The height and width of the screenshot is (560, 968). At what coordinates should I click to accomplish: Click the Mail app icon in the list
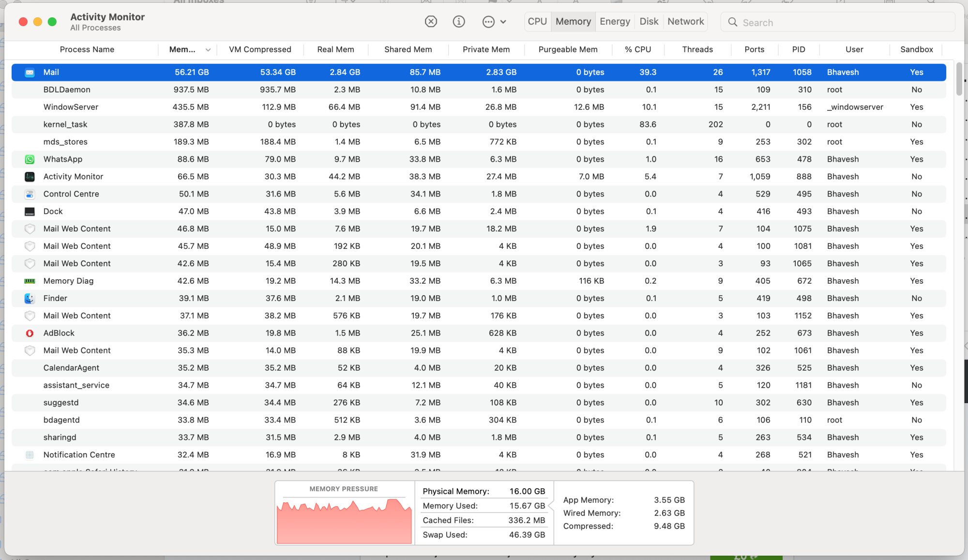[x=30, y=73]
